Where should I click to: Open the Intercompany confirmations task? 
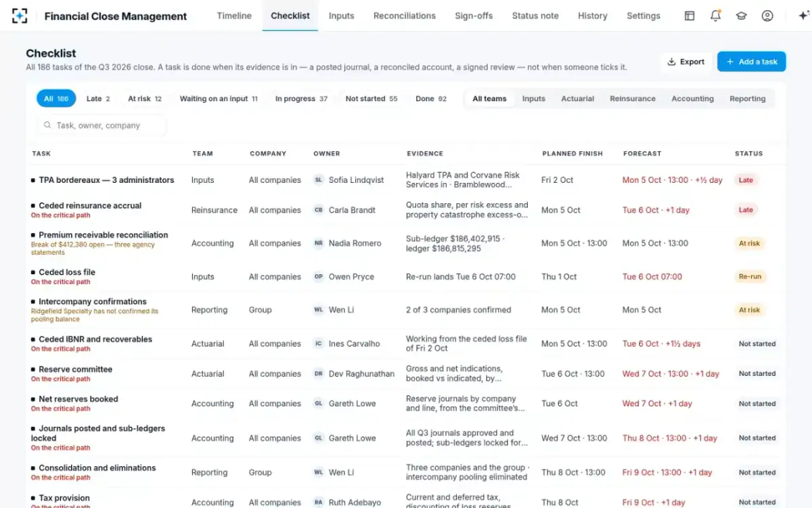93,301
